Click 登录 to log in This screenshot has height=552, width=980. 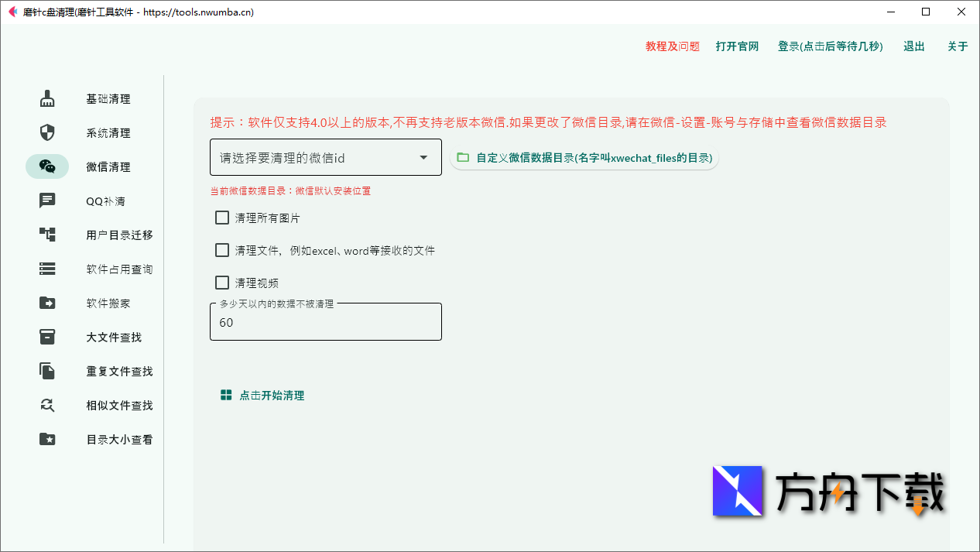(830, 46)
